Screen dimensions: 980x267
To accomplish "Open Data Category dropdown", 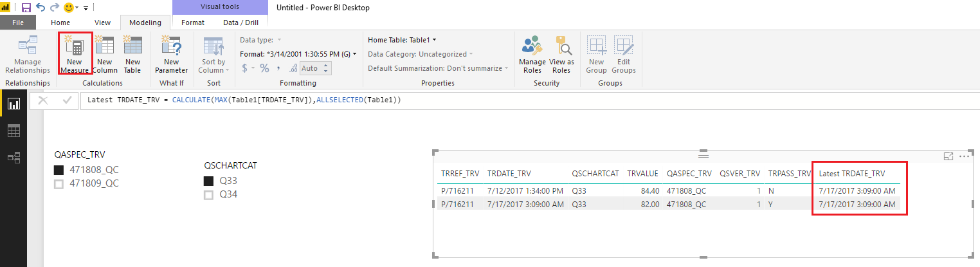I will pos(420,54).
